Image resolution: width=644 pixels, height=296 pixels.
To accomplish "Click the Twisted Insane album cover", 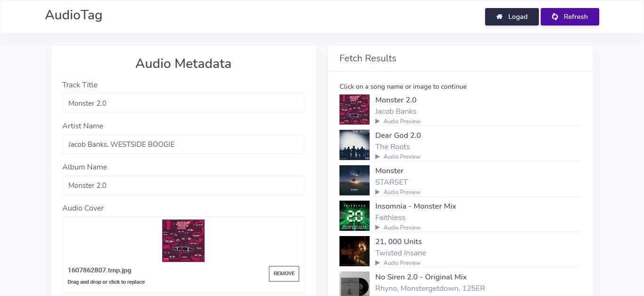I will pos(355,251).
